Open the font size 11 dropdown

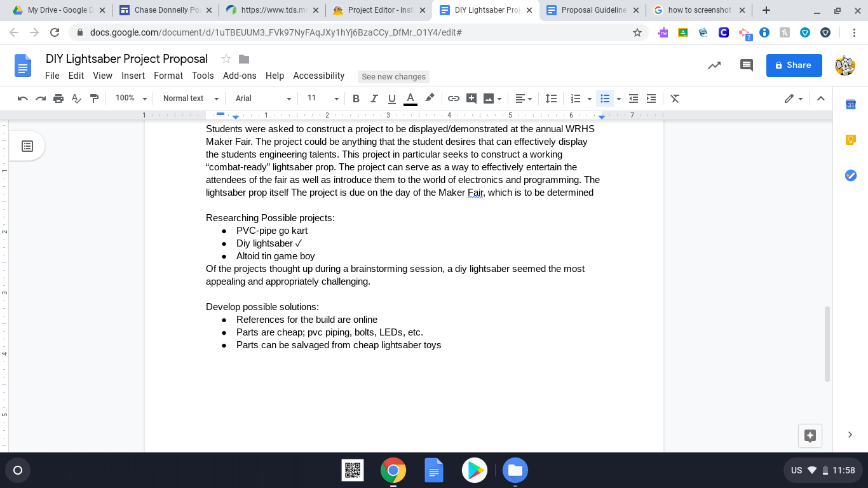pyautogui.click(x=323, y=98)
